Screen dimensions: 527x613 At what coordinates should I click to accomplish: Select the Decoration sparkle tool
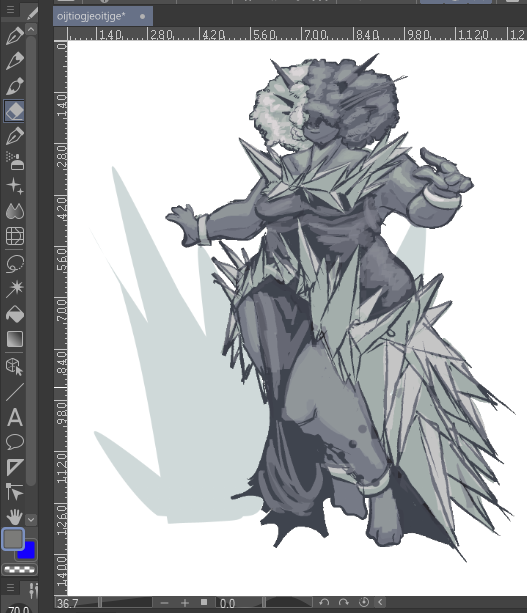pos(14,186)
